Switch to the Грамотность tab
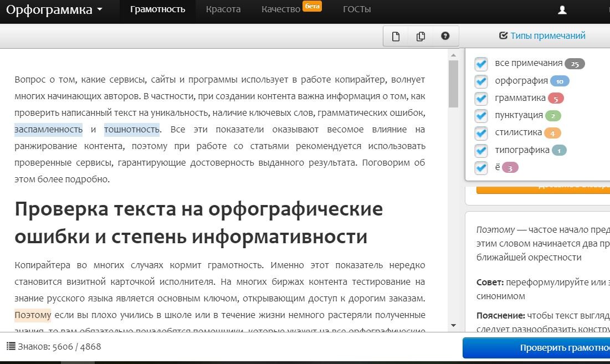This screenshot has height=364, width=610. tap(157, 9)
